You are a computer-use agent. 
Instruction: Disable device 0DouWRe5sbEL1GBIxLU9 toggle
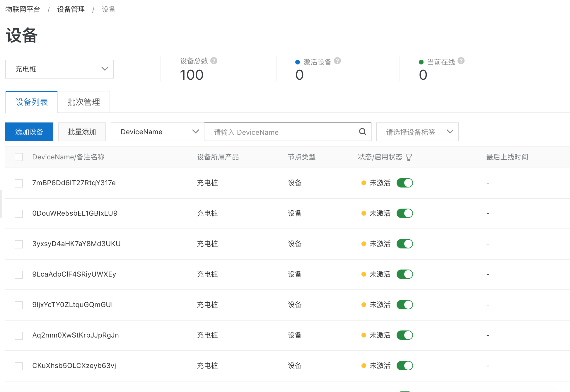(x=405, y=213)
